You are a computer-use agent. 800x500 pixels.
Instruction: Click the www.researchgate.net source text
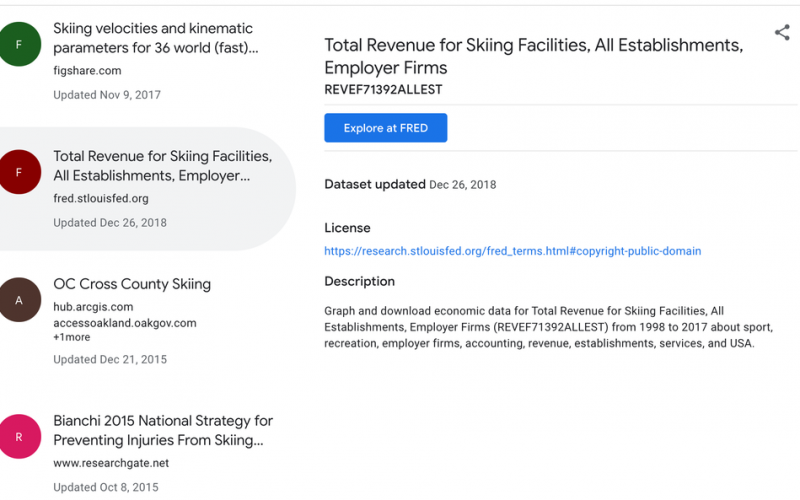[x=111, y=463]
